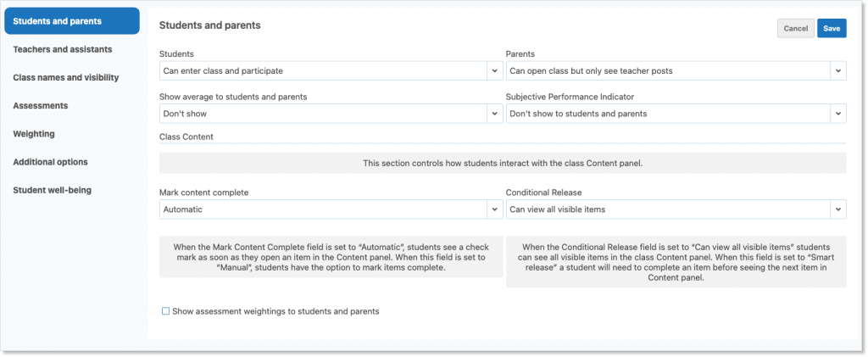Open the Weighting settings section
Screen dimensions: 868x357
(x=34, y=133)
